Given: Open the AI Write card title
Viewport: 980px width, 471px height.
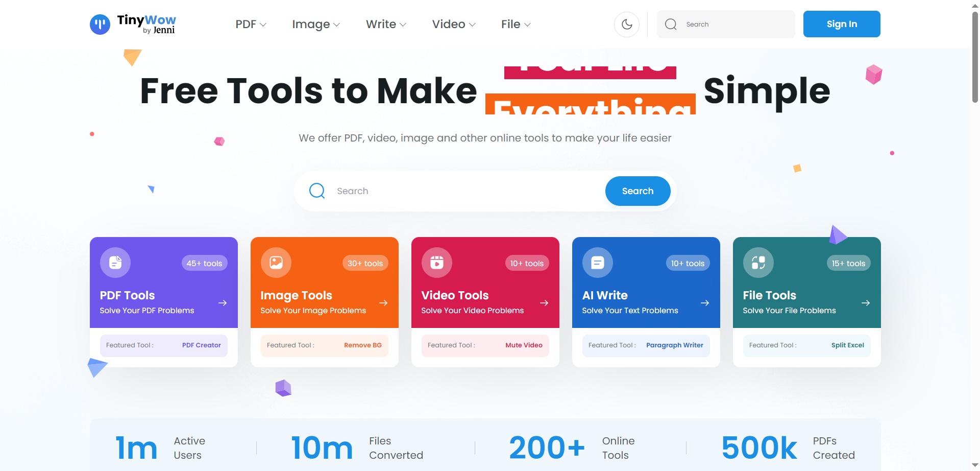Looking at the screenshot, I should [605, 295].
